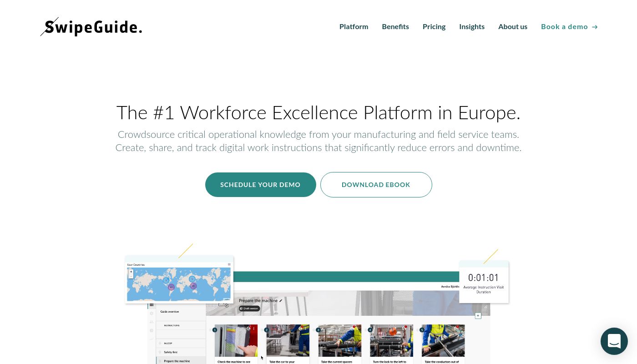Visit the About us section

pyautogui.click(x=513, y=26)
